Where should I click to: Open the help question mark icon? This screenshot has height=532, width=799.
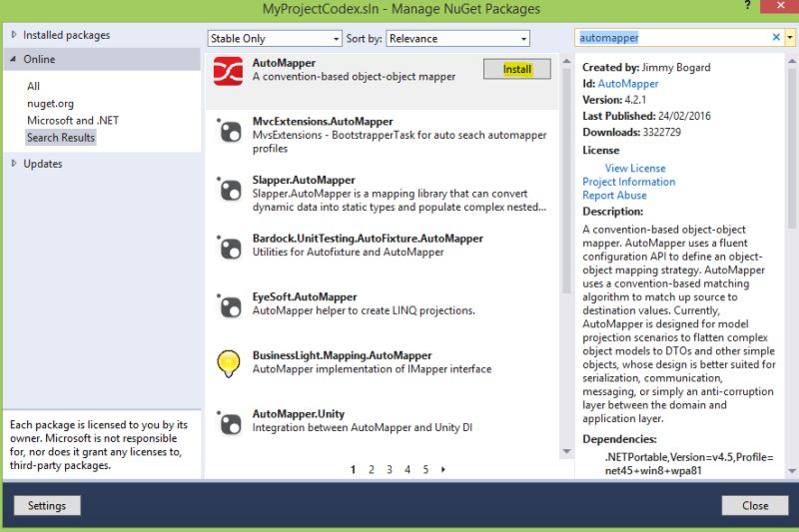[747, 6]
